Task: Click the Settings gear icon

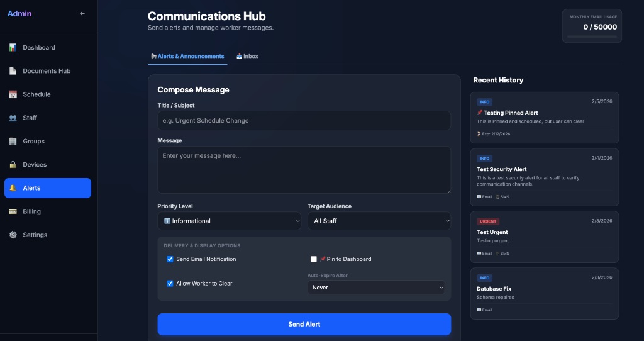Action: point(13,235)
